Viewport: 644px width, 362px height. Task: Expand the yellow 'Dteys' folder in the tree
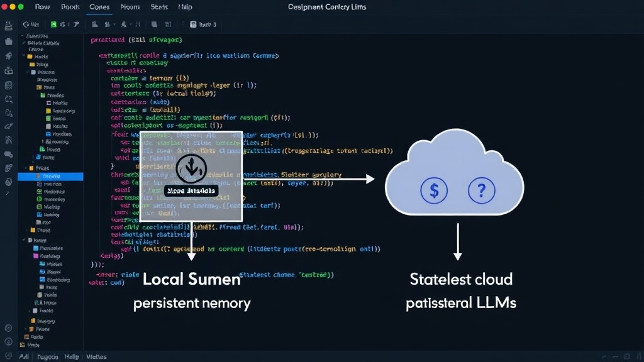pyautogui.click(x=40, y=230)
